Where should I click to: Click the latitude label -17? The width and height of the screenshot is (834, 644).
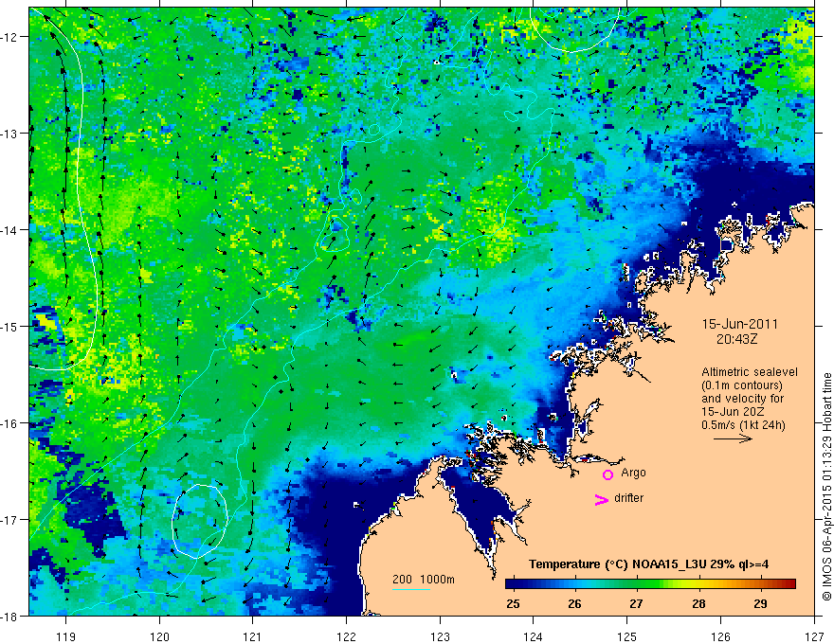click(x=10, y=520)
